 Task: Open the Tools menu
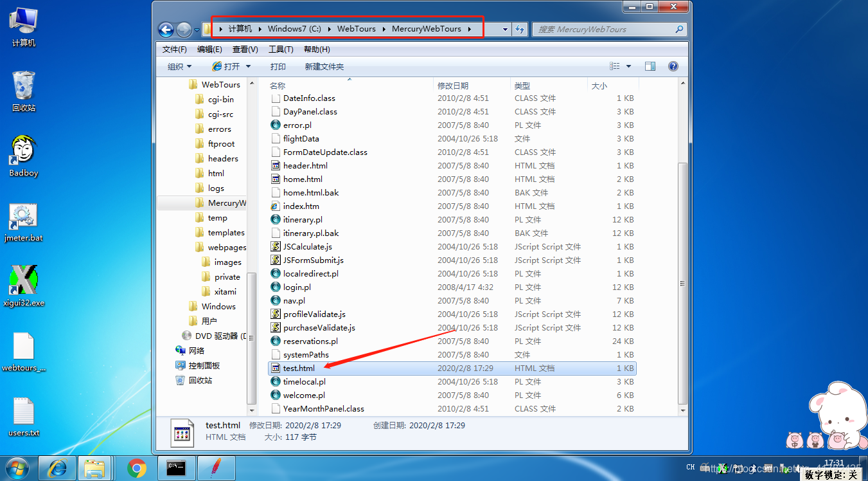pos(281,50)
